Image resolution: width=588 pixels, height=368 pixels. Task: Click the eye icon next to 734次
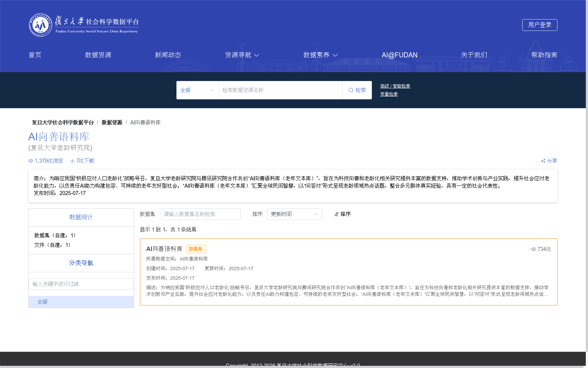(x=534, y=249)
